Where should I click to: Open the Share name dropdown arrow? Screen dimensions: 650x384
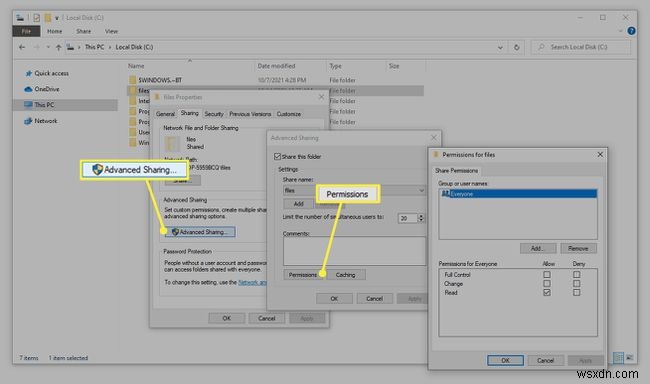[x=421, y=190]
